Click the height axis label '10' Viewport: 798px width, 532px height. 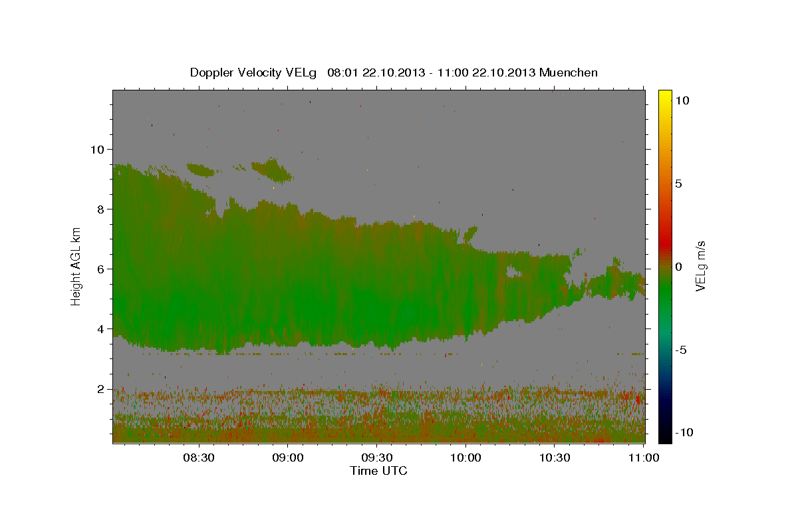97,149
